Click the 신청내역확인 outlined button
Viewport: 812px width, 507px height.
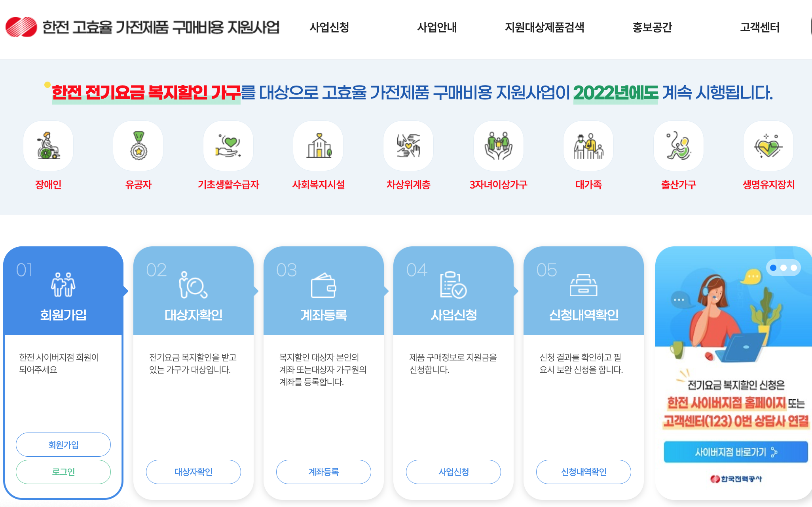pos(584,472)
